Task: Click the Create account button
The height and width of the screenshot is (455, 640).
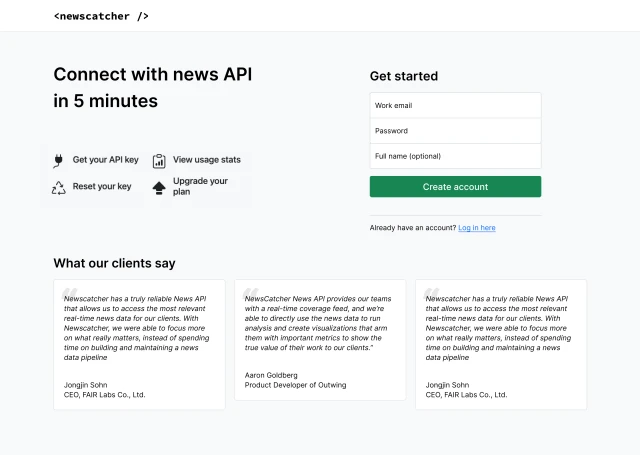Action: tap(456, 186)
